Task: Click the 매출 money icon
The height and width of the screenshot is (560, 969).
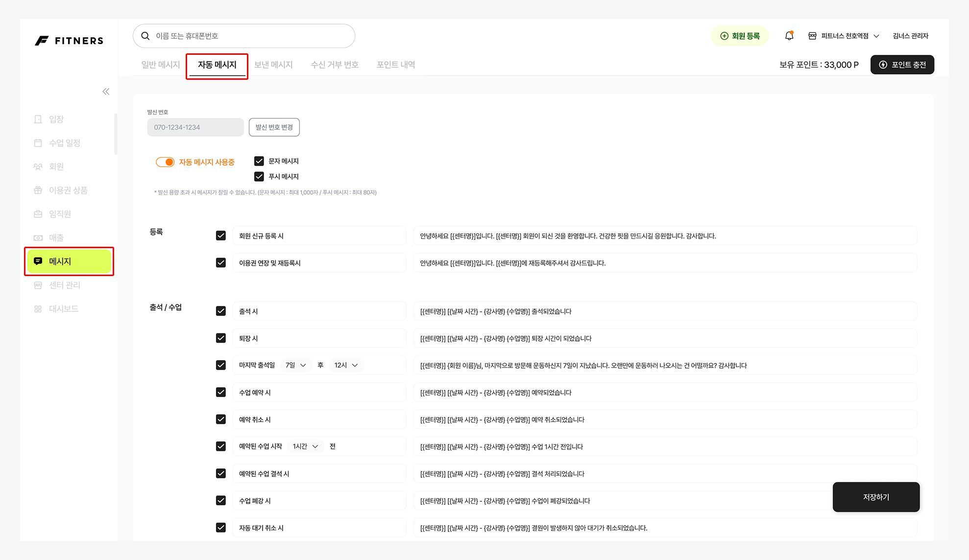Action: click(38, 237)
